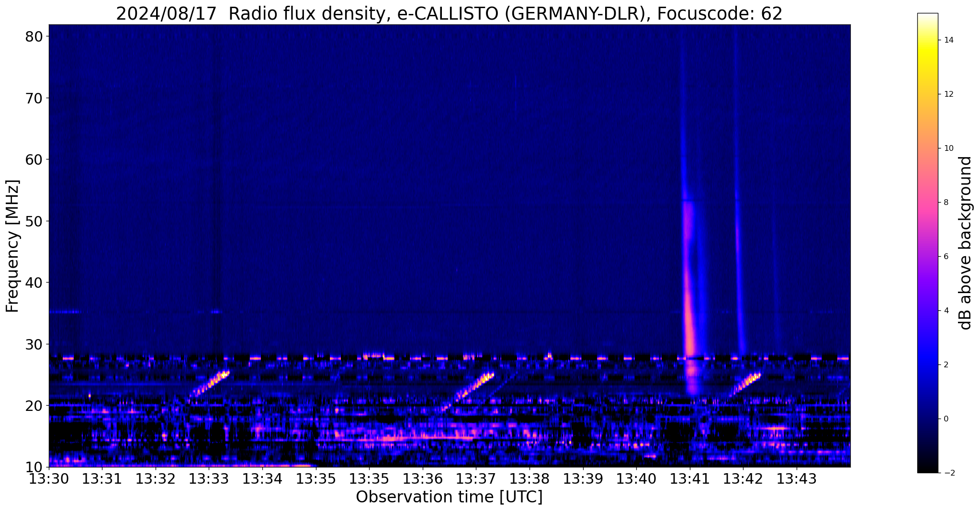Click the 0 tick on the colorbar
980x511 pixels.
coord(946,419)
